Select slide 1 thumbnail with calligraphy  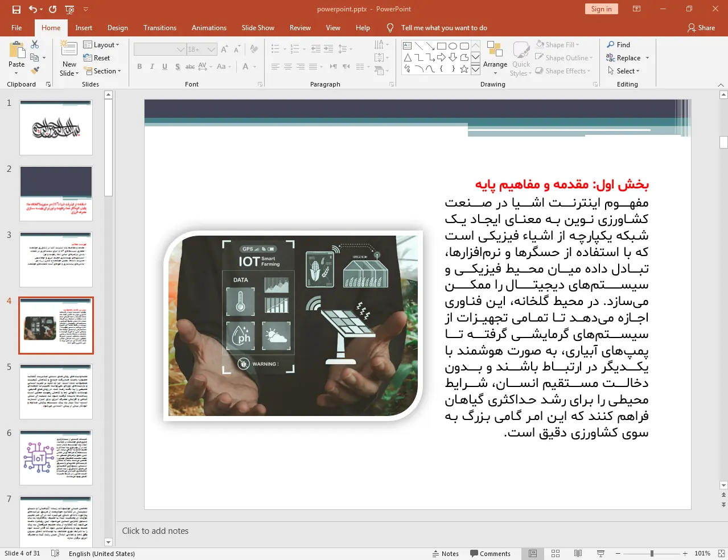click(56, 127)
